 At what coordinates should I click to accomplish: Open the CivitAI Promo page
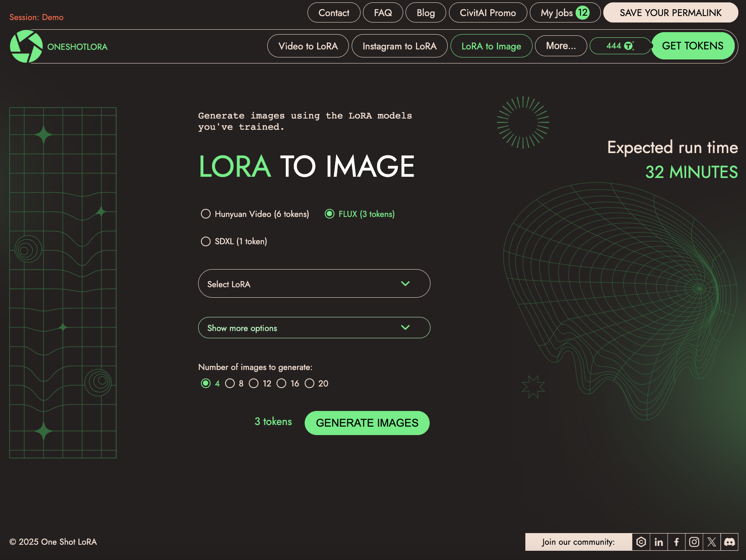click(x=488, y=12)
